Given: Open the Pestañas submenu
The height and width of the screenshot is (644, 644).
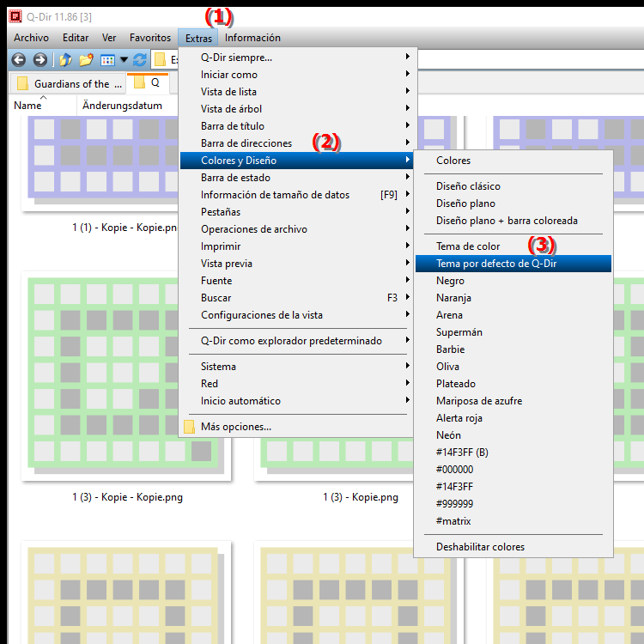Looking at the screenshot, I should click(296, 212).
